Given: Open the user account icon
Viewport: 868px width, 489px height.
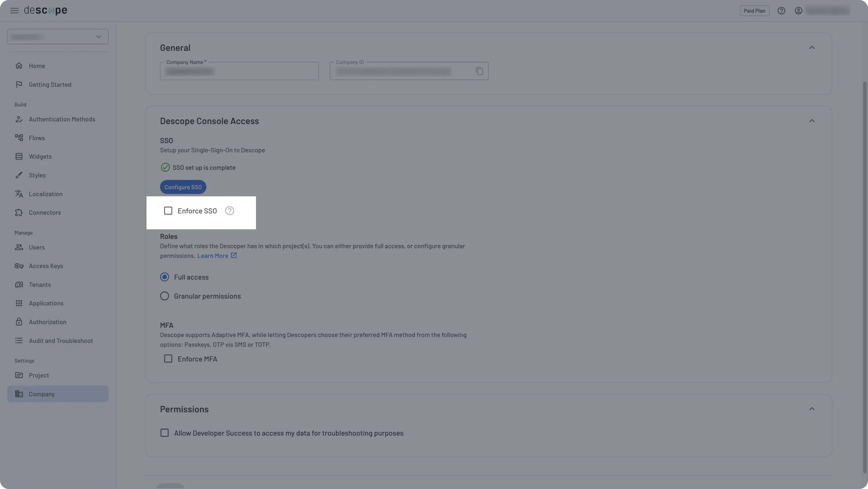Looking at the screenshot, I should [798, 10].
